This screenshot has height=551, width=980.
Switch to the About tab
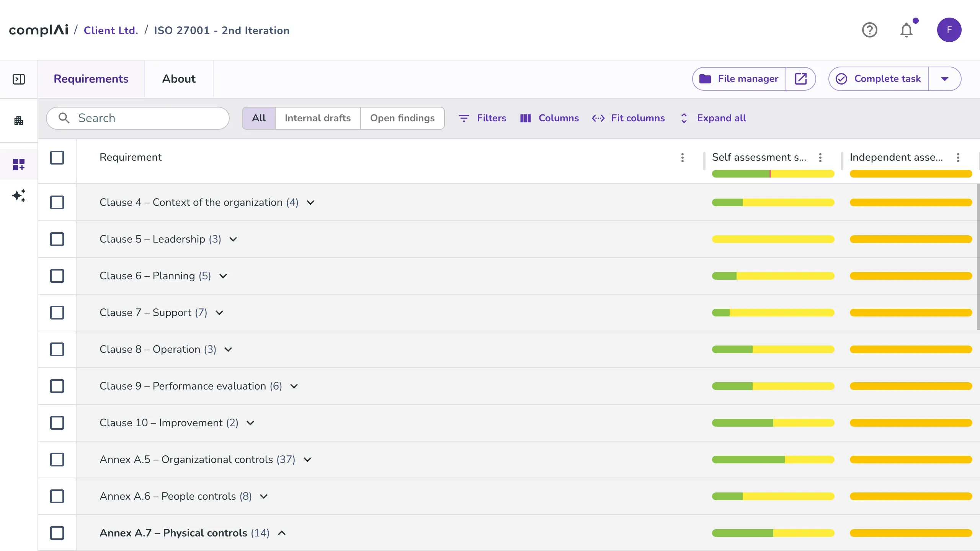[179, 79]
